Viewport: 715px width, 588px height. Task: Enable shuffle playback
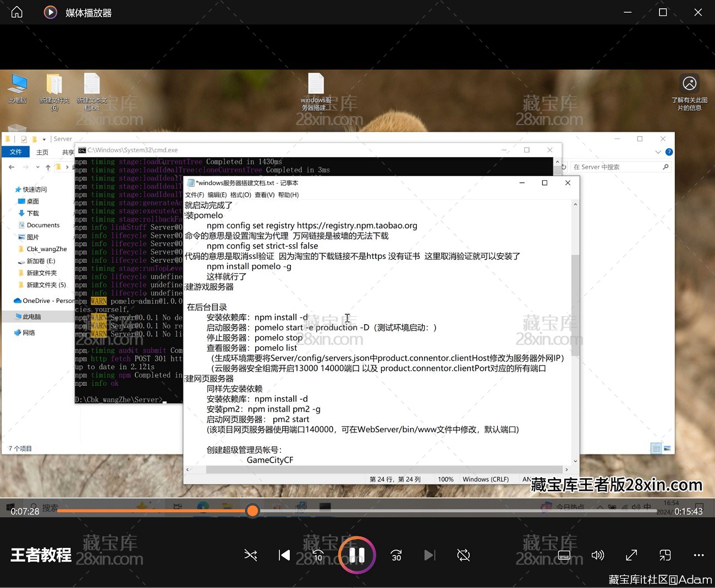click(251, 555)
